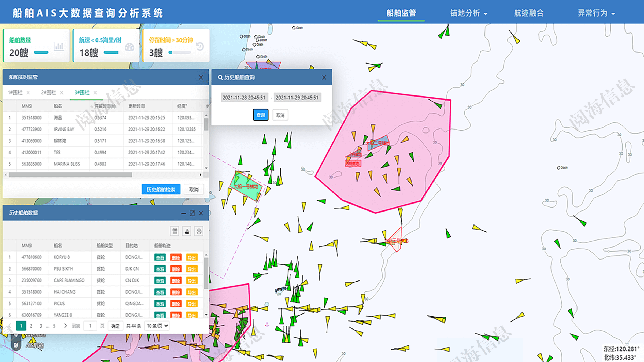
Task: Click the column settings grid icon
Action: coord(175,231)
